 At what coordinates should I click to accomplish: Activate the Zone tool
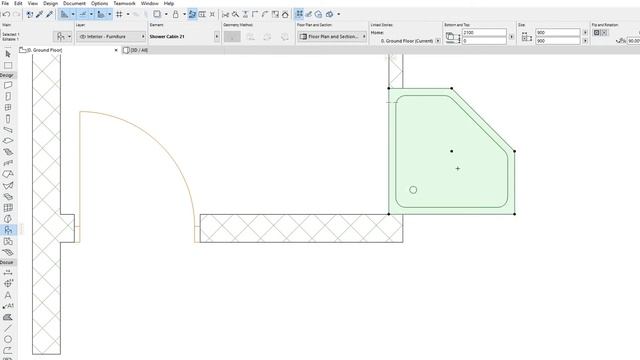(8, 242)
